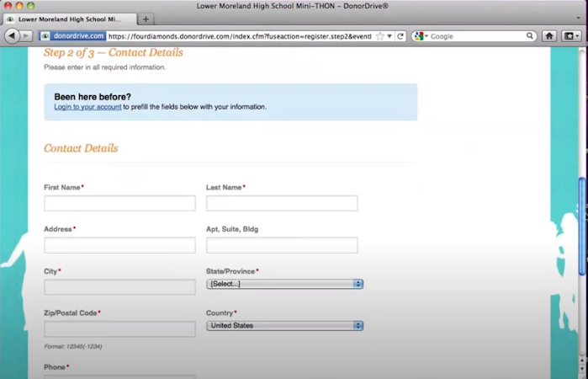Focus the First Name field

(x=119, y=203)
